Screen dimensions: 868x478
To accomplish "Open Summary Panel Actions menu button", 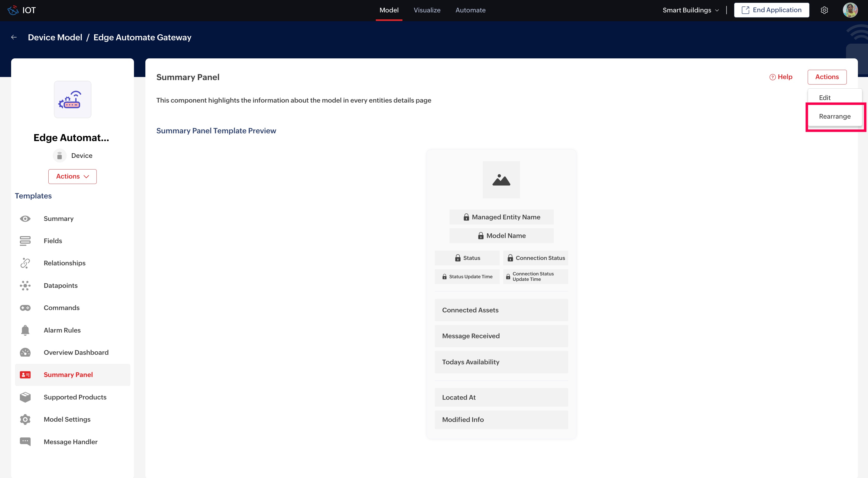I will [x=827, y=77].
